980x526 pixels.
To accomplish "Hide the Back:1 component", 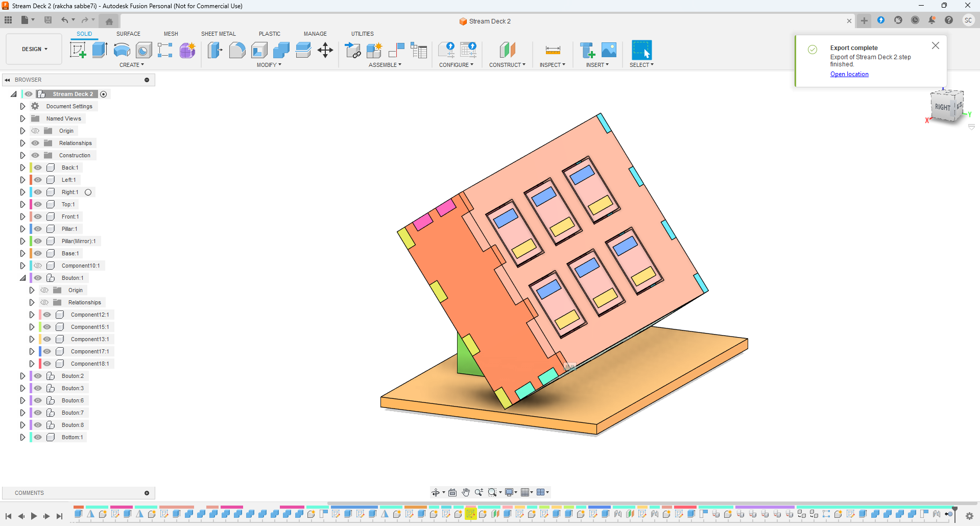I will [38, 168].
